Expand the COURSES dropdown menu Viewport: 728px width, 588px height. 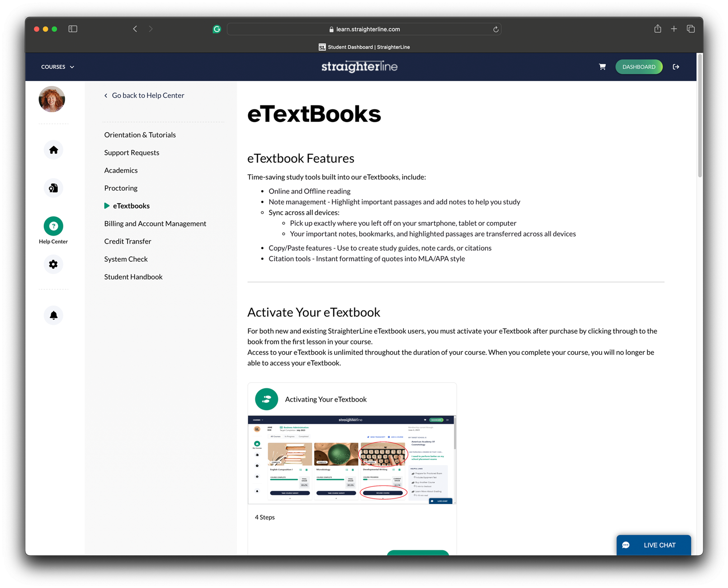pos(58,67)
